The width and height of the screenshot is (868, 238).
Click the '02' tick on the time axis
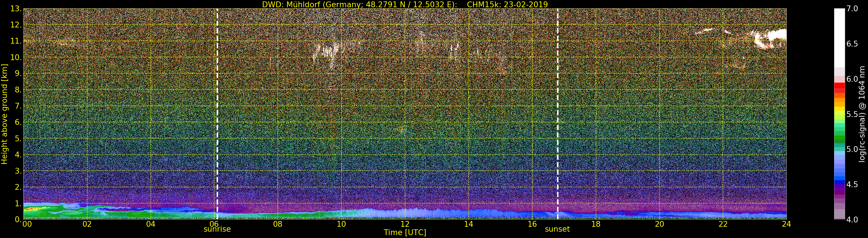click(x=87, y=224)
